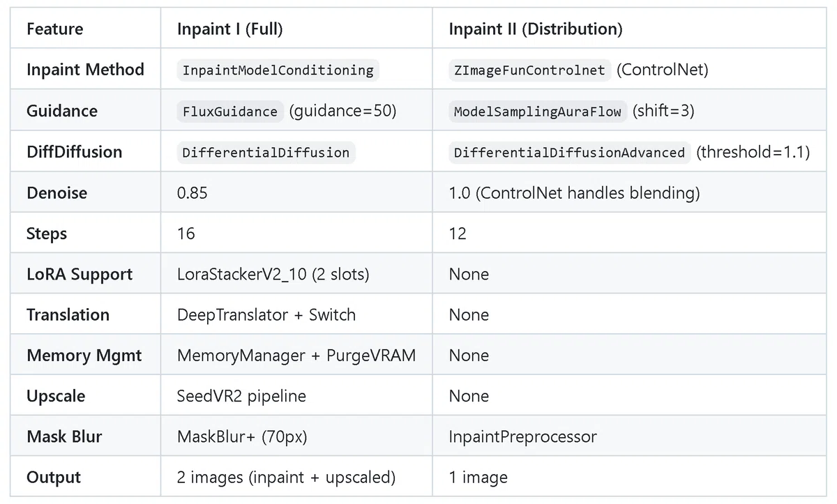Click the DeepTranslator + Switch cell

[296, 314]
